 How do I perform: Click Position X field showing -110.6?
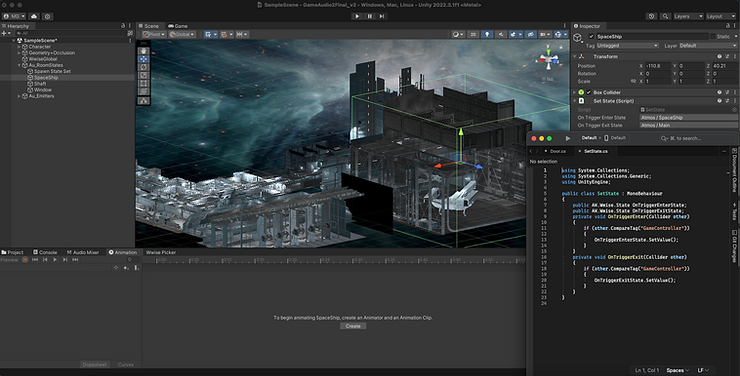(657, 66)
